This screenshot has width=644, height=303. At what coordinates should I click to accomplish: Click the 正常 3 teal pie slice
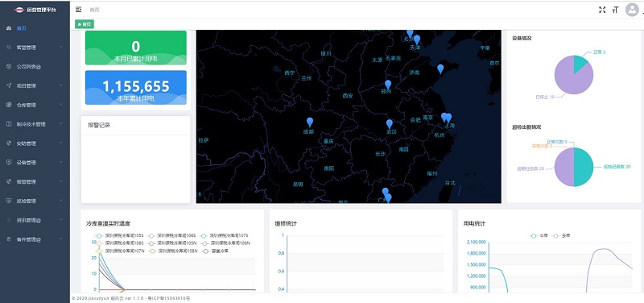click(580, 64)
